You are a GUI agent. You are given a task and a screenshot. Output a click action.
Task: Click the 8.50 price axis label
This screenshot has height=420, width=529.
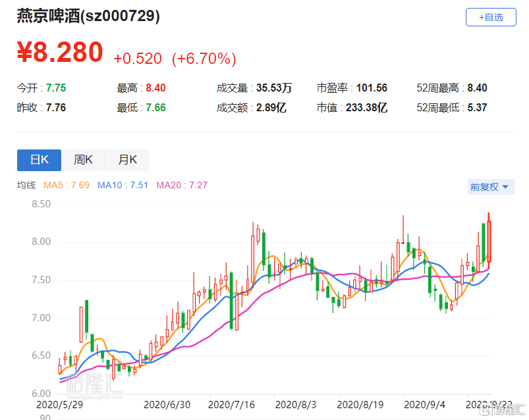(x=41, y=204)
